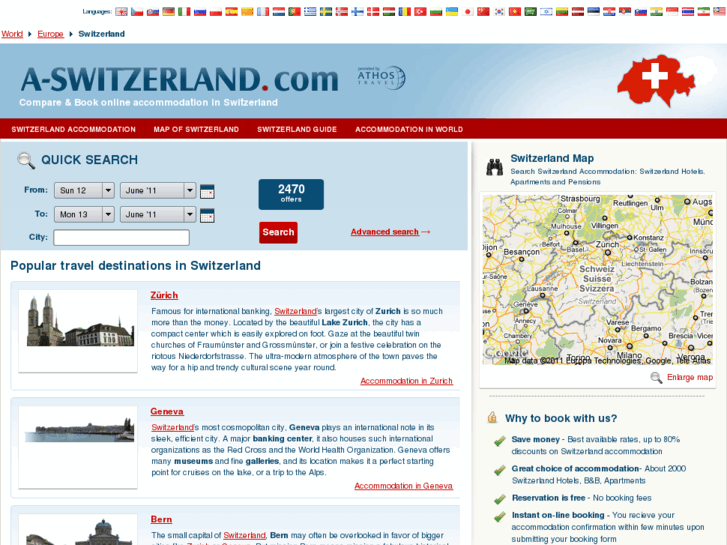Open Map of Switzerland menu item

coord(196,129)
